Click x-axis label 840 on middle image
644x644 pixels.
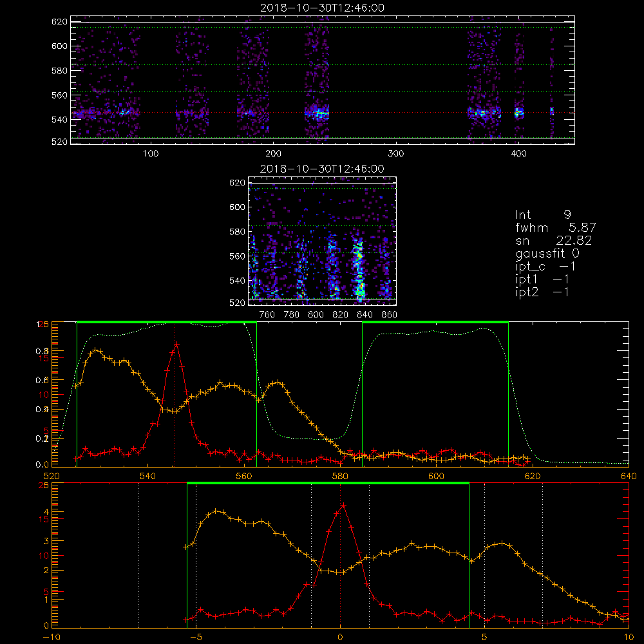[365, 315]
